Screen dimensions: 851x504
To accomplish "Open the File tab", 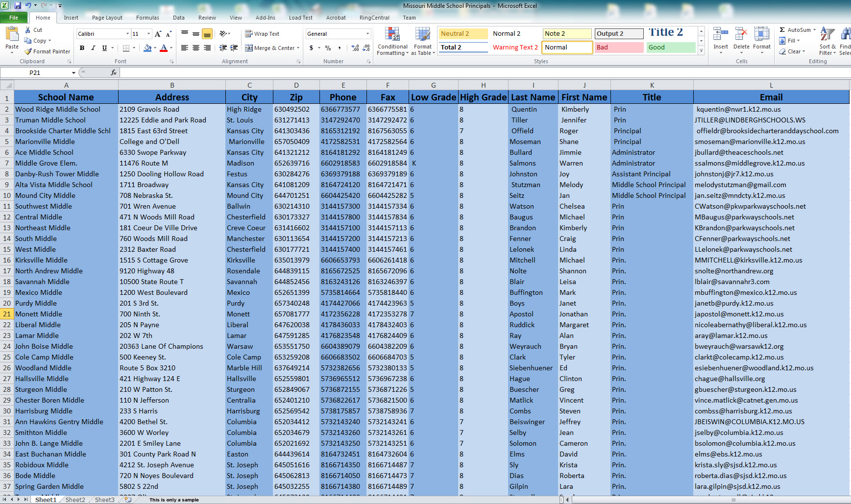I will pyautogui.click(x=14, y=18).
